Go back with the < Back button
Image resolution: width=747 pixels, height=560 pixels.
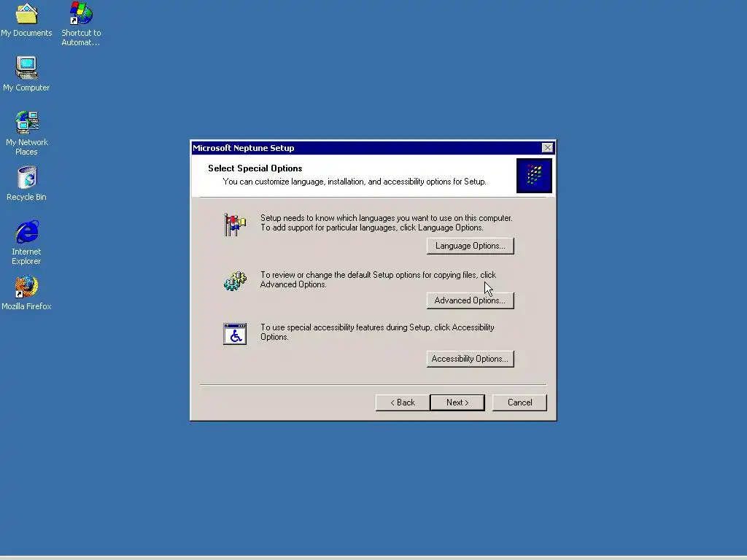point(403,402)
